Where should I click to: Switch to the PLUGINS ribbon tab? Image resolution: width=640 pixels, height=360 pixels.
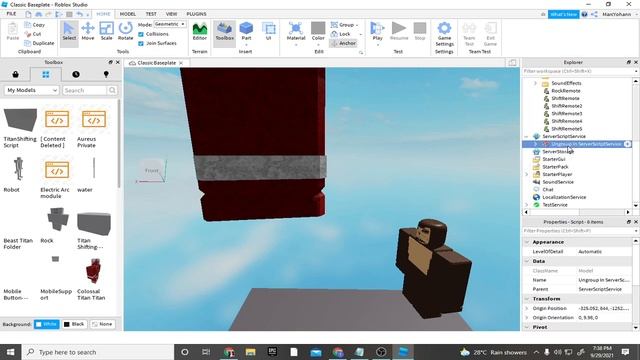click(x=196, y=14)
